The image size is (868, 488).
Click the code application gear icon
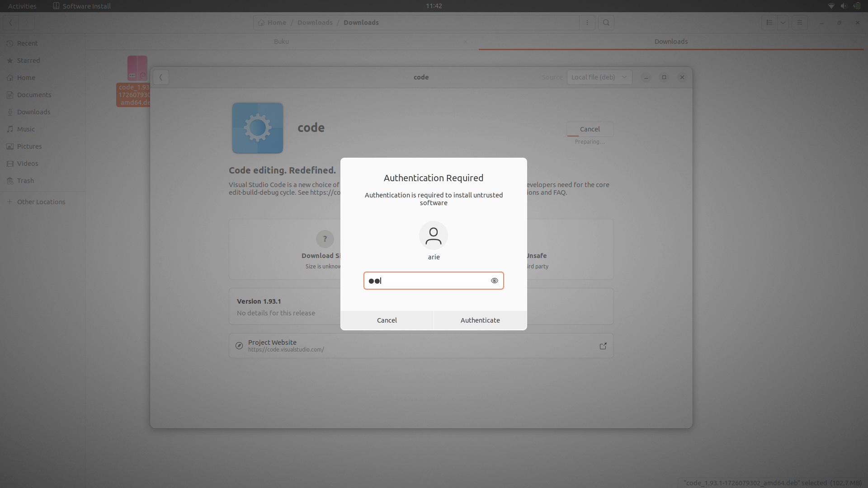(258, 128)
